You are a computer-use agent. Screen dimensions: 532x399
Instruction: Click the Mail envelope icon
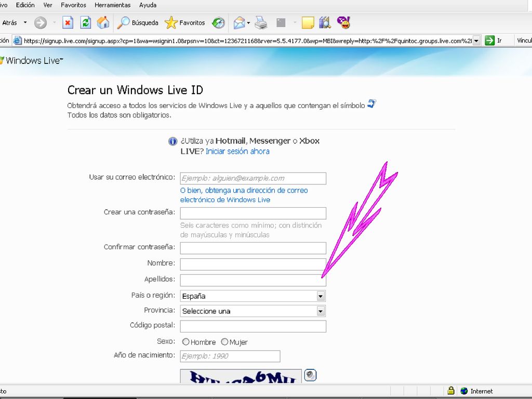[x=239, y=23]
